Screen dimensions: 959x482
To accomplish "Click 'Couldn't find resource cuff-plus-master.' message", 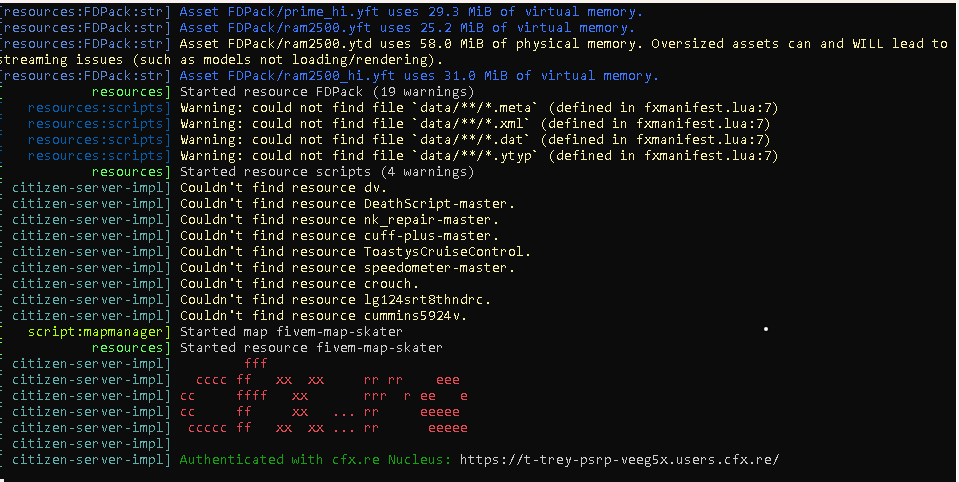I will click(339, 235).
